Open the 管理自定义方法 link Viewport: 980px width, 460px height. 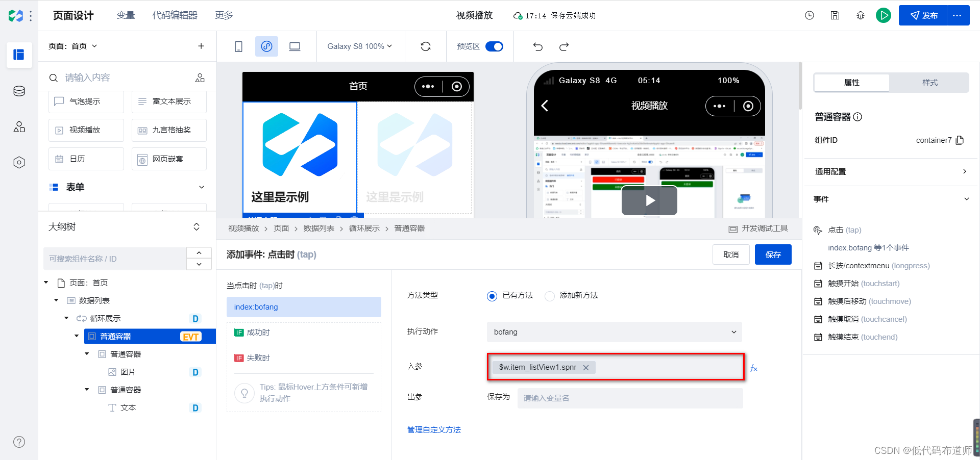434,430
